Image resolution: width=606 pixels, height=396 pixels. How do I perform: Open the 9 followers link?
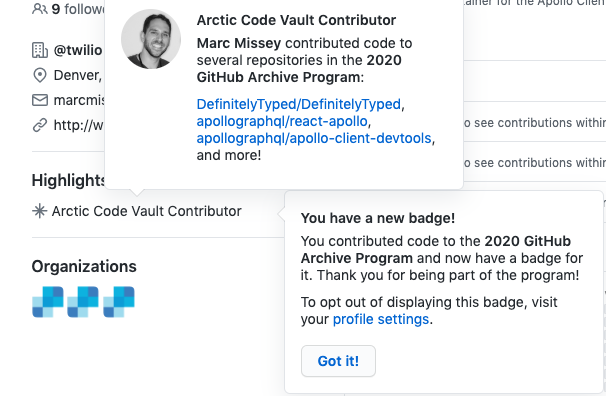click(x=78, y=8)
